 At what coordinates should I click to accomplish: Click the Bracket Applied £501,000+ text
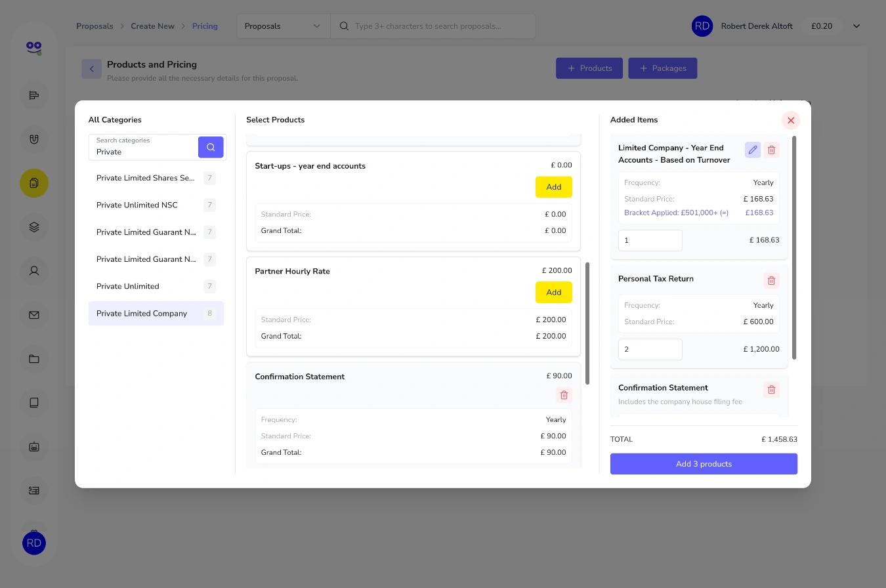coord(676,213)
